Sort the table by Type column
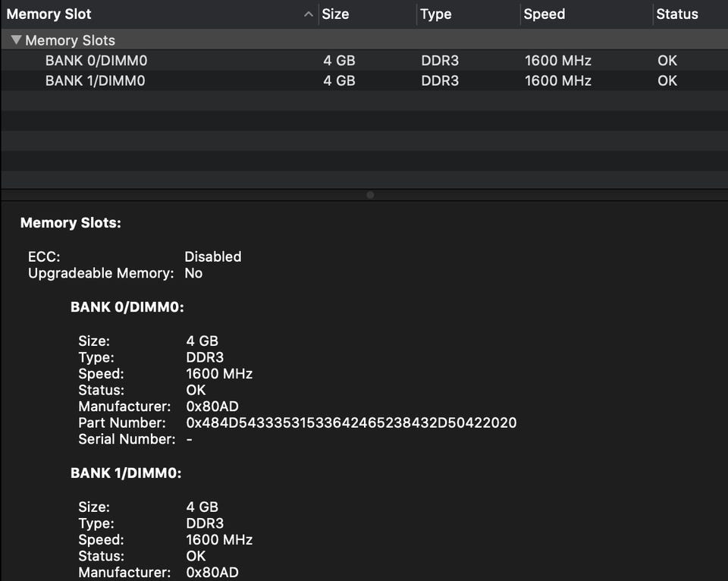Image resolution: width=728 pixels, height=581 pixels. (x=436, y=14)
